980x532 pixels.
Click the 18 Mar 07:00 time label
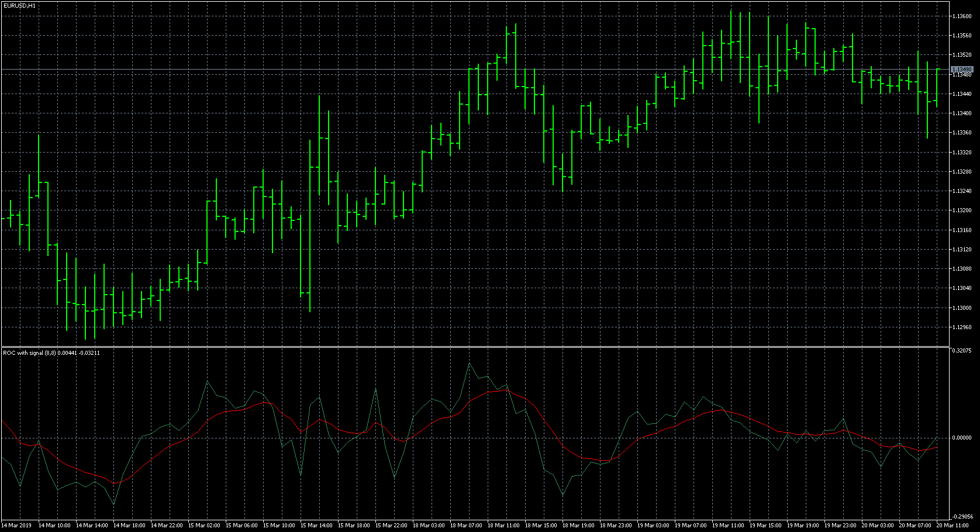[x=466, y=526]
